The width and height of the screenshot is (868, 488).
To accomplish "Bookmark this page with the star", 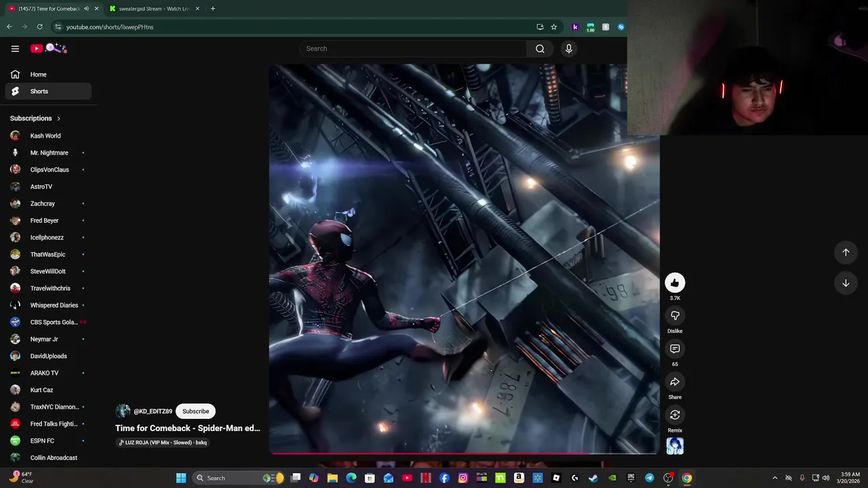I will pos(554,27).
